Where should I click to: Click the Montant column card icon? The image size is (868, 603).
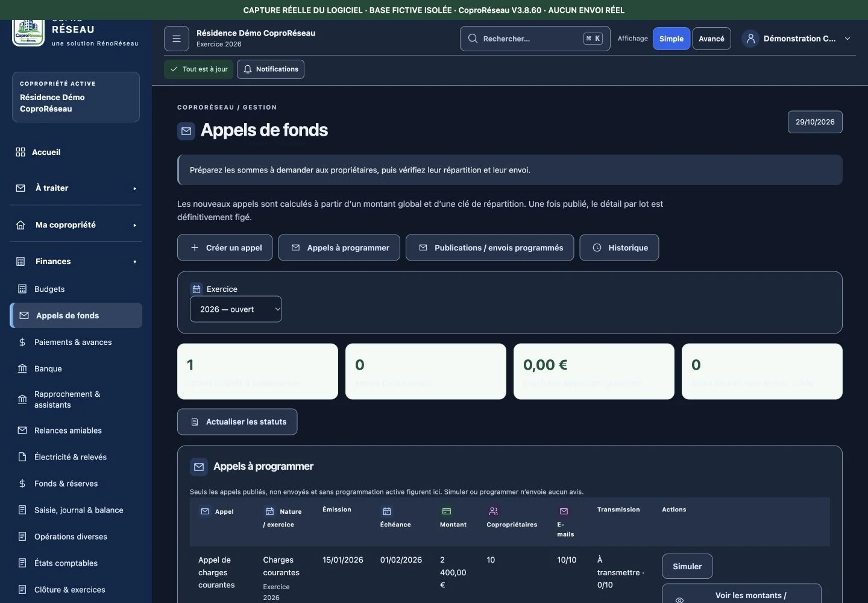tap(447, 511)
